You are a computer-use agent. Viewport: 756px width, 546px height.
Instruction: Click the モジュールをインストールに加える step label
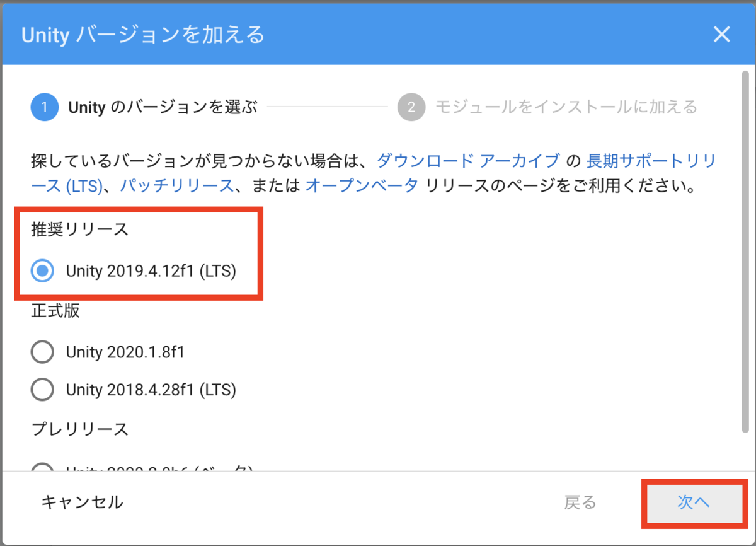pyautogui.click(x=566, y=107)
